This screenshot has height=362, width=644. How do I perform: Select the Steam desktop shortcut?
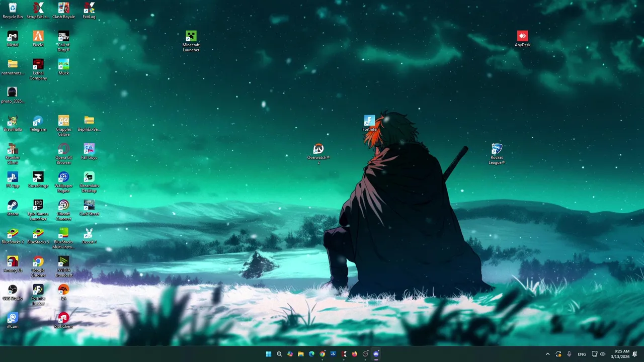tap(13, 208)
